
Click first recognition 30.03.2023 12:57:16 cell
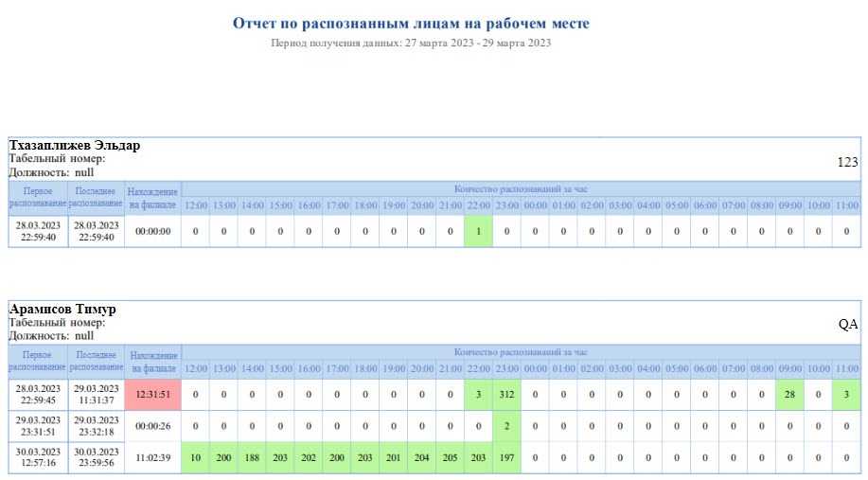click(x=37, y=457)
